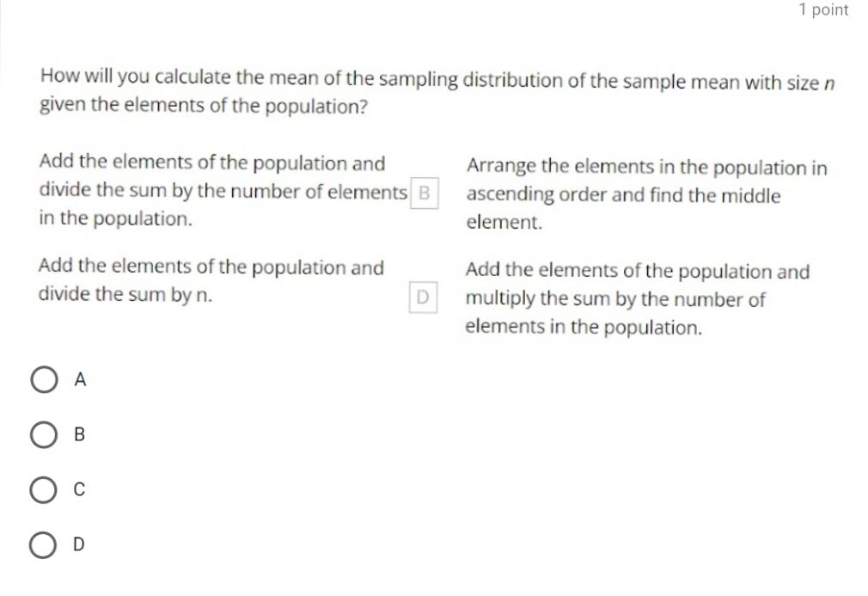Select radio button A
The width and height of the screenshot is (868, 596).
click(x=43, y=379)
